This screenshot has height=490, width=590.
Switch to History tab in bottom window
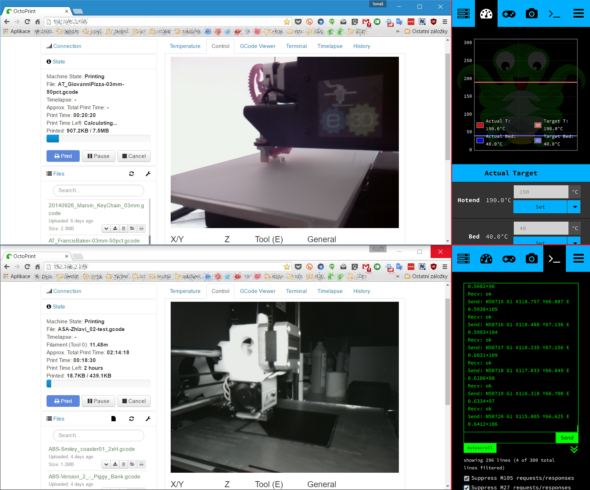pos(361,291)
